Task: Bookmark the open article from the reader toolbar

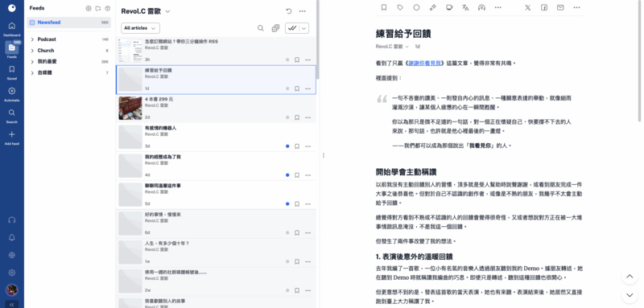Action: click(384, 7)
